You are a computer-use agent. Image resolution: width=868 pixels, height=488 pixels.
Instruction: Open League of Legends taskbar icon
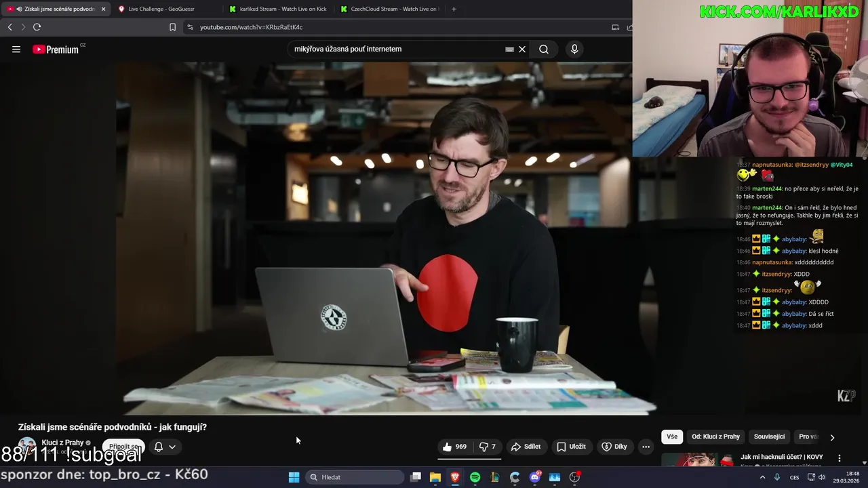[x=495, y=477]
